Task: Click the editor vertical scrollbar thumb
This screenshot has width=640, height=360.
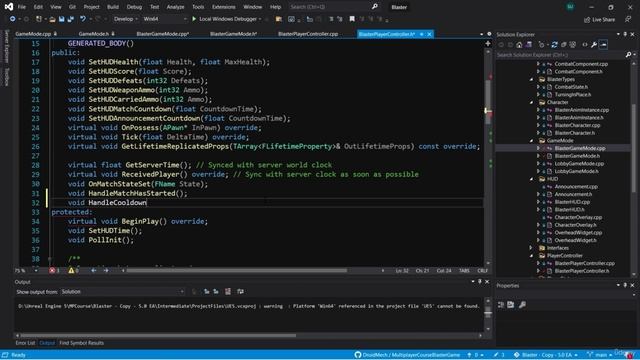Action: (488, 101)
